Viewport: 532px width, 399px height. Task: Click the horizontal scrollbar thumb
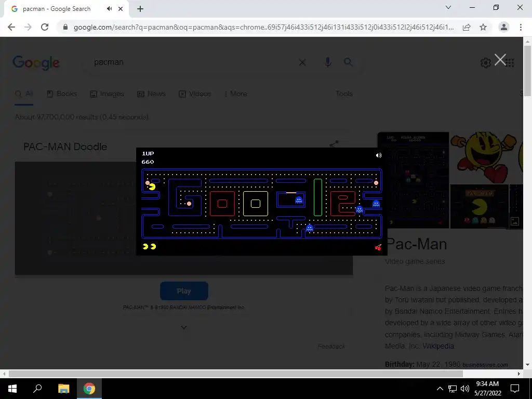[236, 374]
